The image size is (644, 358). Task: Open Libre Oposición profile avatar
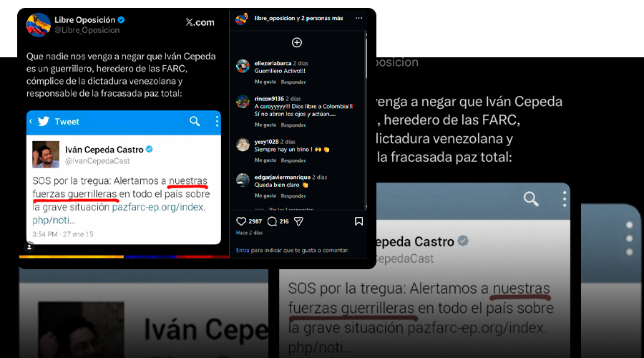point(38,24)
